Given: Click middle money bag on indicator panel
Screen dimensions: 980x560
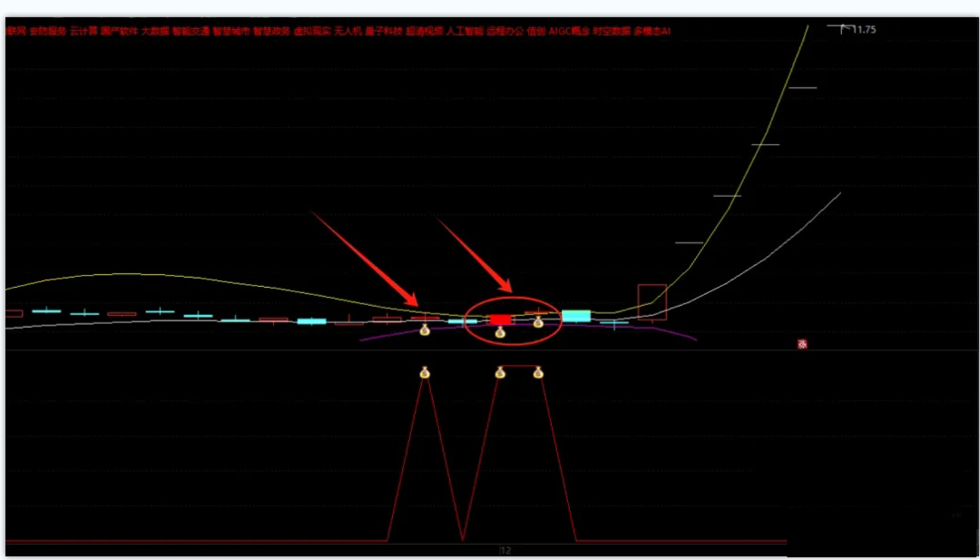Looking at the screenshot, I should point(500,373).
